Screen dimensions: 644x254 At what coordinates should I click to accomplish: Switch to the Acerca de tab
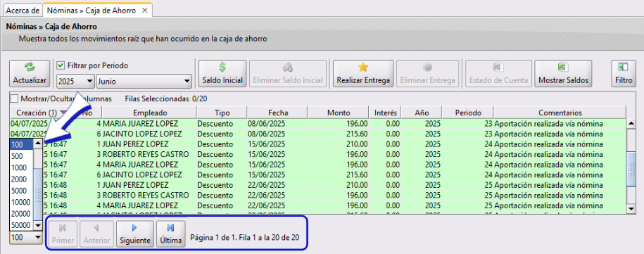[23, 11]
